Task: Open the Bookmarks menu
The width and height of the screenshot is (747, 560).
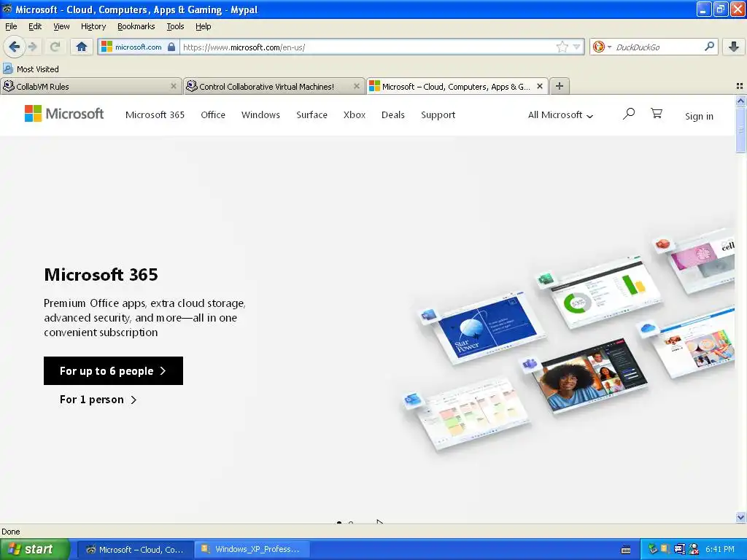Action: 136,26
